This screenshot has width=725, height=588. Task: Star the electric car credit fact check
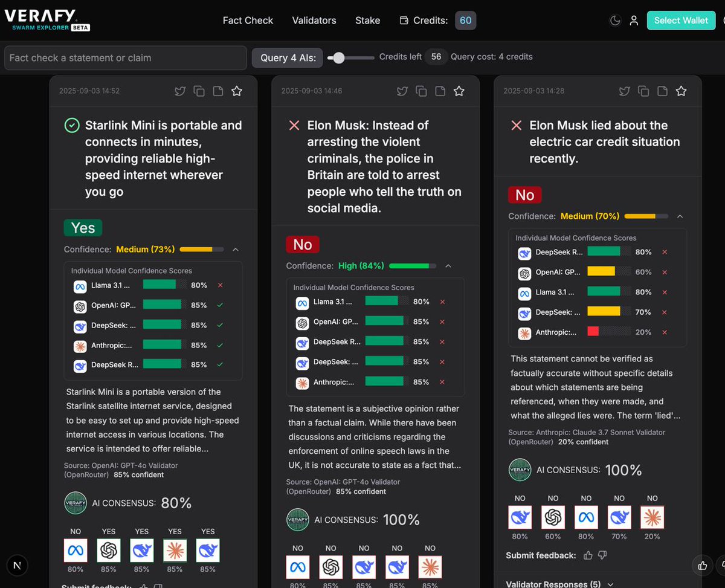[681, 91]
